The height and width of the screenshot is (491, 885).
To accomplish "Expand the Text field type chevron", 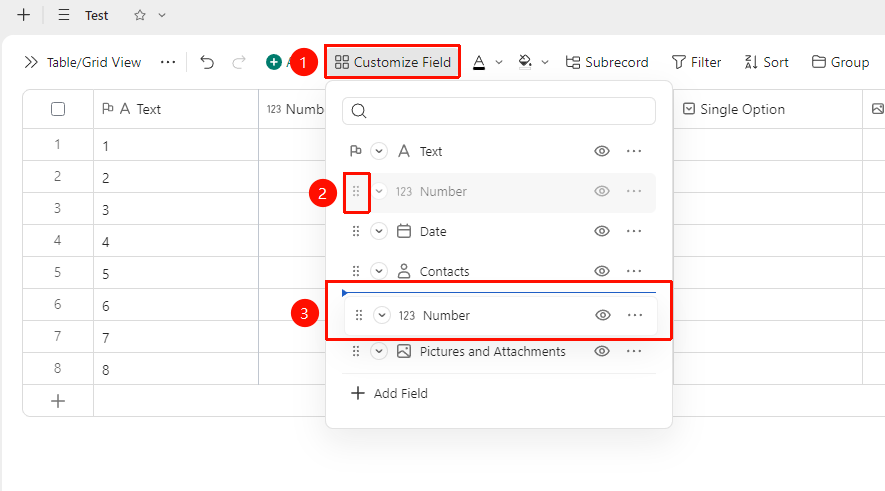I will point(379,151).
